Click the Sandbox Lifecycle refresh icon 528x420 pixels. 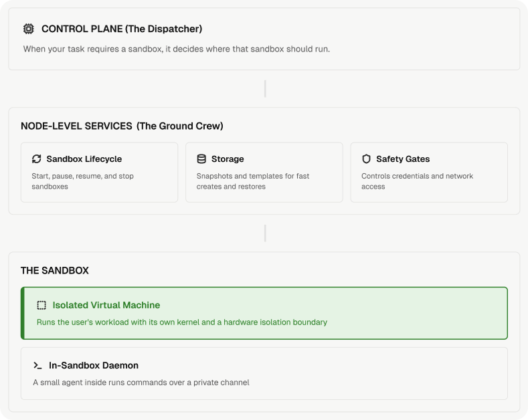pos(37,159)
